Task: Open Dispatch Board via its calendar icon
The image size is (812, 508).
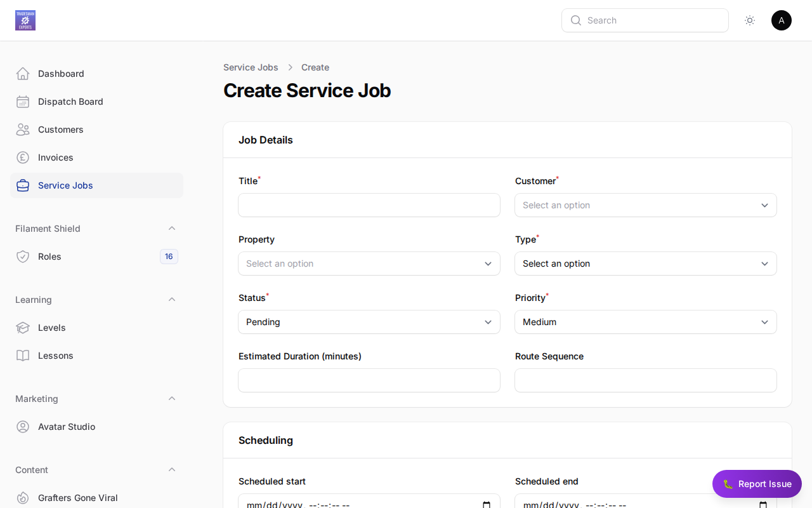Action: [x=23, y=102]
